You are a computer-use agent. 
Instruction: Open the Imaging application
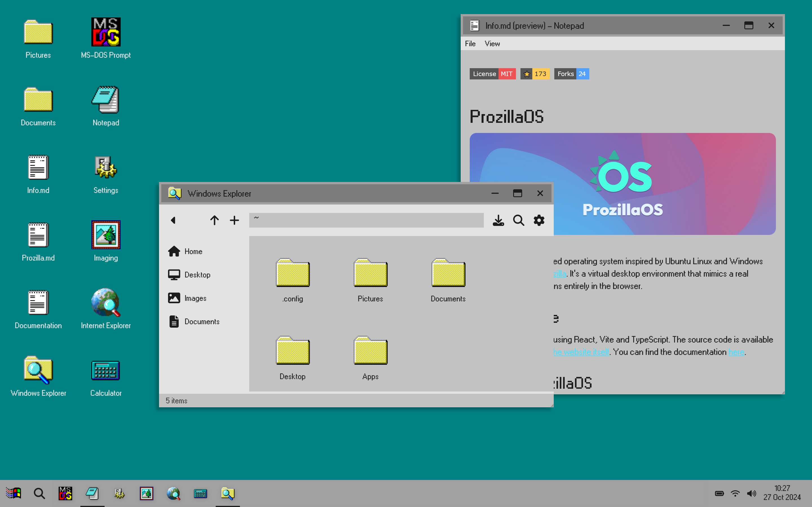pyautogui.click(x=105, y=237)
